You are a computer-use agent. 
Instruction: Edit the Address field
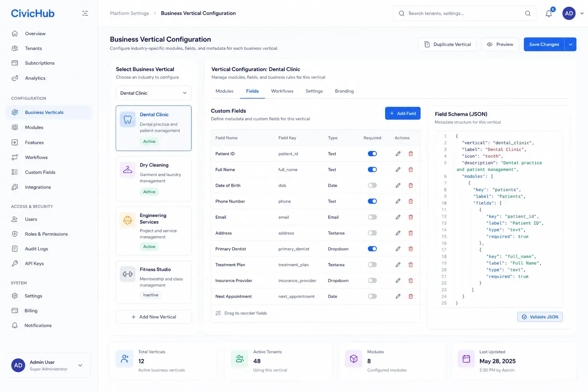(398, 233)
